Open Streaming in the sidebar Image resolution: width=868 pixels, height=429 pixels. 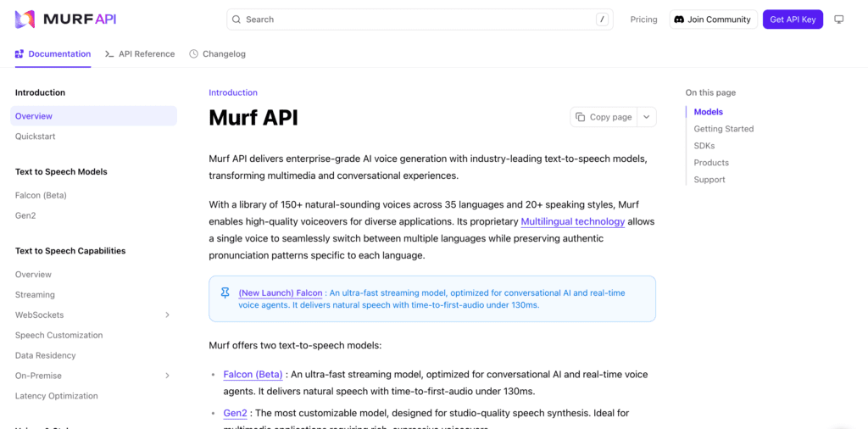pyautogui.click(x=35, y=294)
